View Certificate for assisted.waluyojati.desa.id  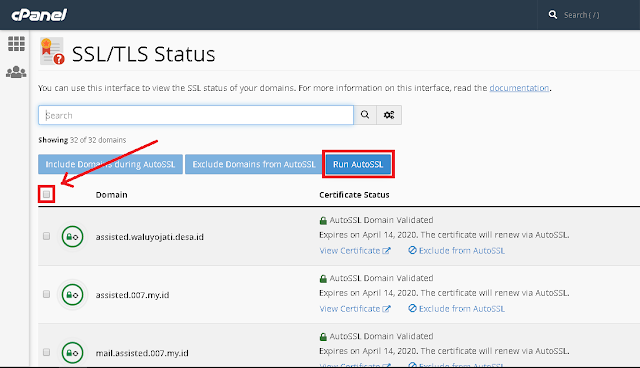pyautogui.click(x=355, y=251)
